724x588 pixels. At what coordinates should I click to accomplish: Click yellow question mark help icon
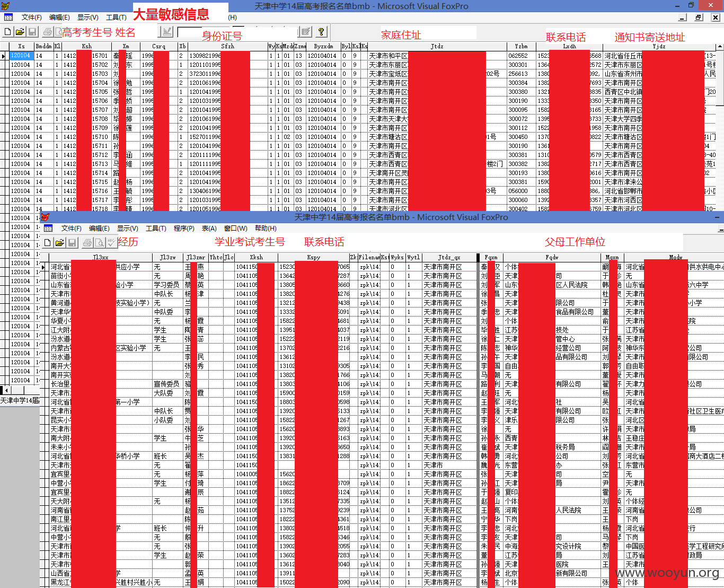(321, 32)
